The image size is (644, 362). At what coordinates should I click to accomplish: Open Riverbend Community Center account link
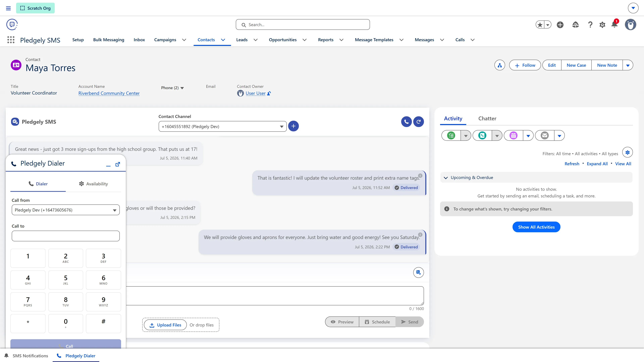[x=109, y=93]
